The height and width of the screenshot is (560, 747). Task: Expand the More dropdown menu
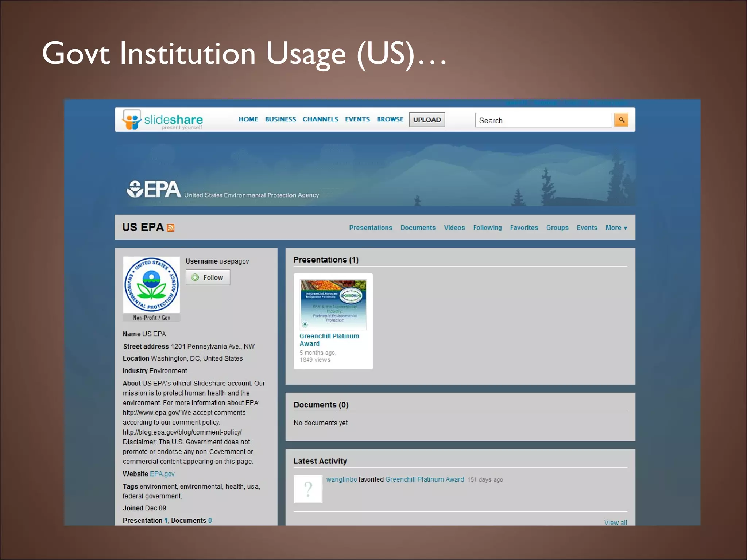tap(616, 227)
